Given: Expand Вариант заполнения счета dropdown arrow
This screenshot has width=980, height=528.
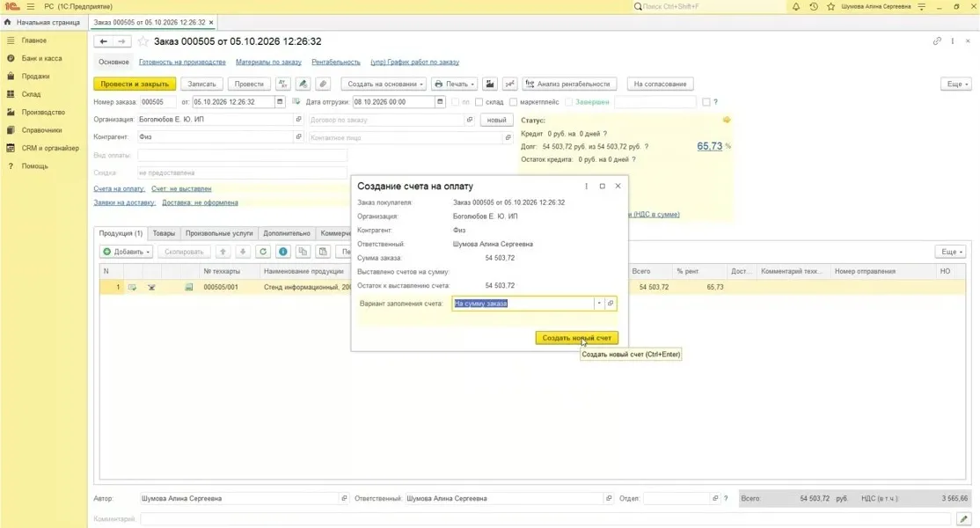Looking at the screenshot, I should 599,304.
